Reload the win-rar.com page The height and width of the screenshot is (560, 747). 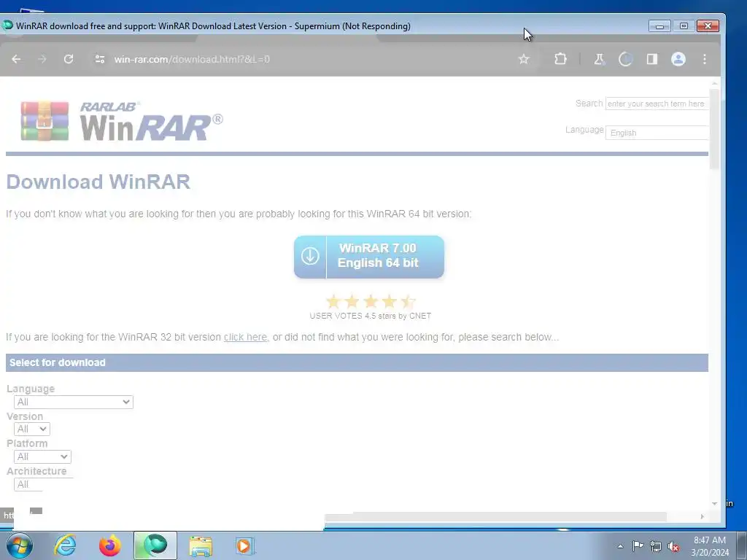[x=69, y=59]
